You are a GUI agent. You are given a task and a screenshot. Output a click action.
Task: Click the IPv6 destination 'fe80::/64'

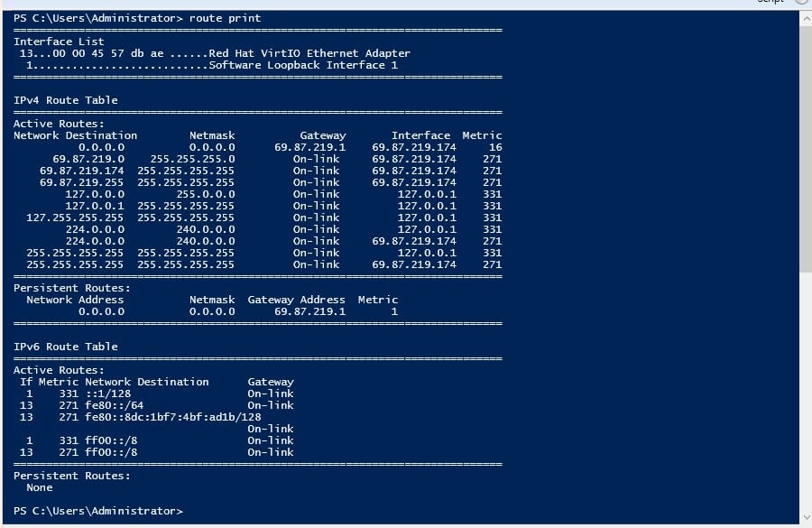pos(114,405)
